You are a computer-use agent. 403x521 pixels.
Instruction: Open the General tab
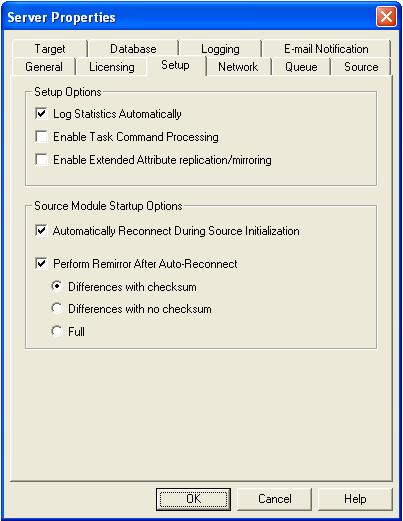pos(44,67)
